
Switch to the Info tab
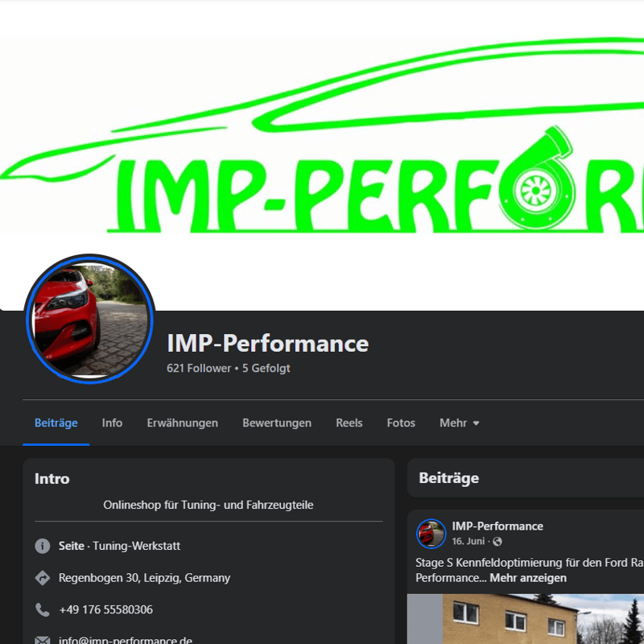pyautogui.click(x=112, y=423)
